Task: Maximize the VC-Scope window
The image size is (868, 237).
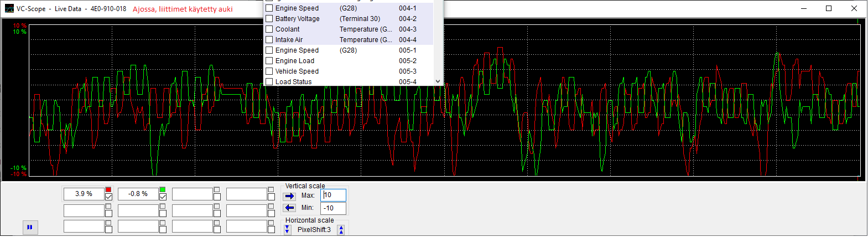Action: (x=829, y=8)
